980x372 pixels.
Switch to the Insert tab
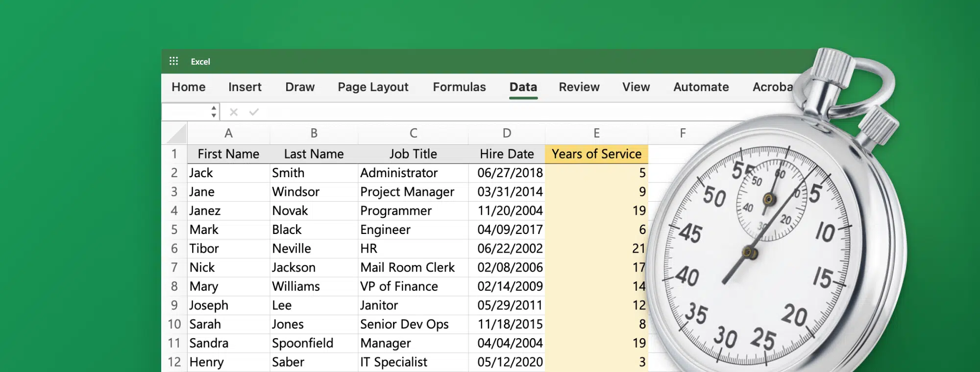(245, 87)
